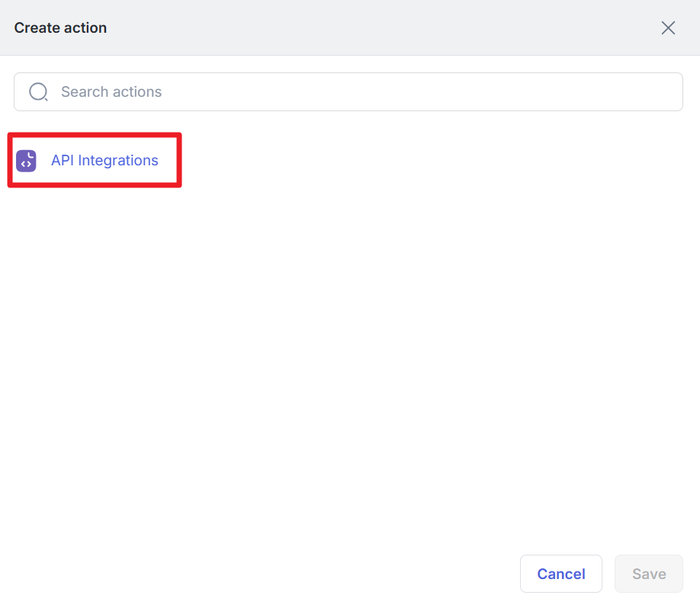Save the new action
700x608 pixels.
[648, 574]
